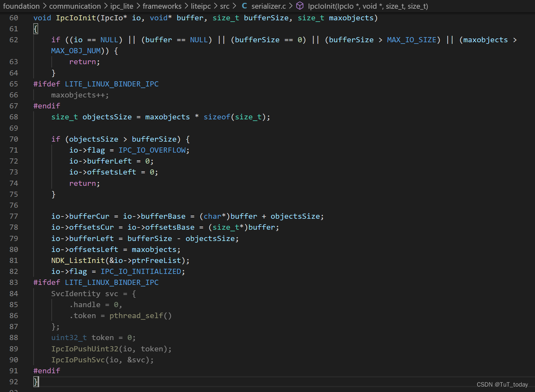The image size is (535, 392).
Task: Click sizeof on line 68
Action: click(217, 117)
